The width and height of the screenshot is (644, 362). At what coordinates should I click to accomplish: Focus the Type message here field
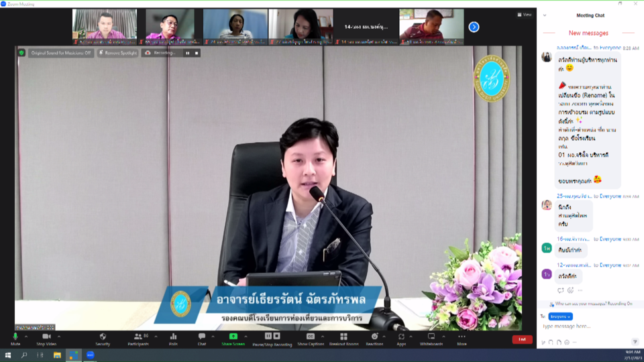590,326
